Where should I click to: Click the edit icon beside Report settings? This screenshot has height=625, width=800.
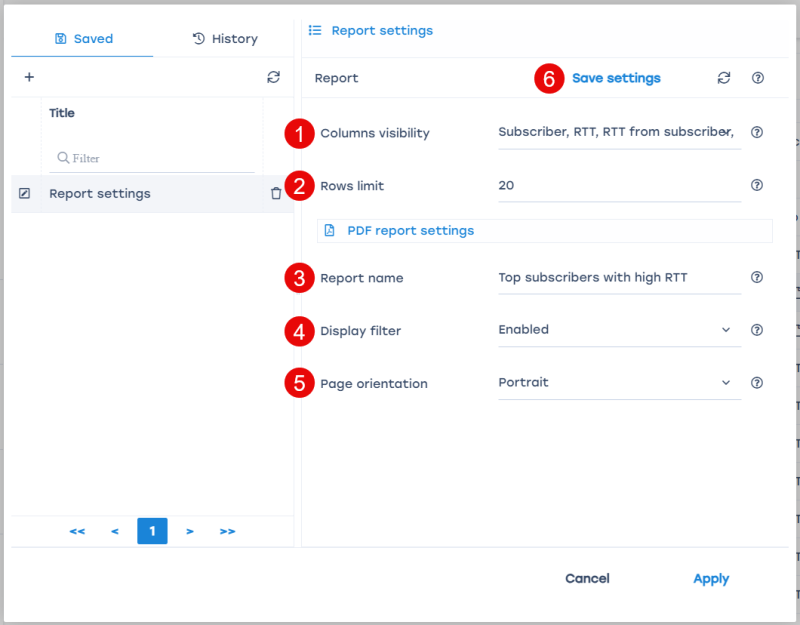(x=25, y=194)
